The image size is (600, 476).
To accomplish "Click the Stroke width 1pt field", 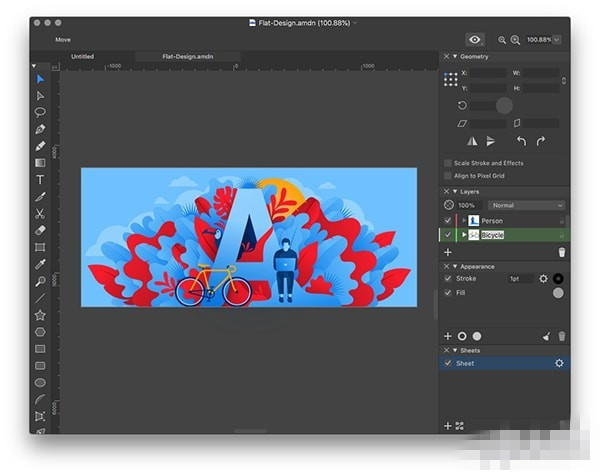I will coord(517,279).
